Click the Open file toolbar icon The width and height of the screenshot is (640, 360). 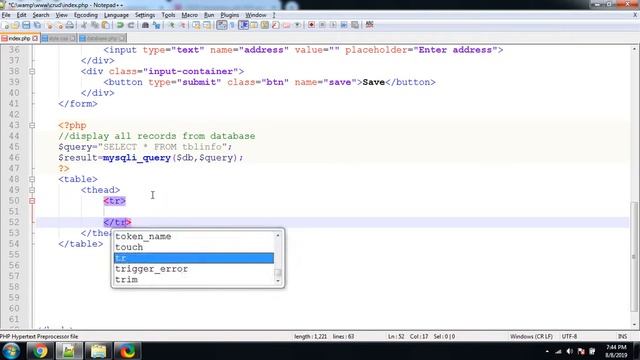pos(15,25)
